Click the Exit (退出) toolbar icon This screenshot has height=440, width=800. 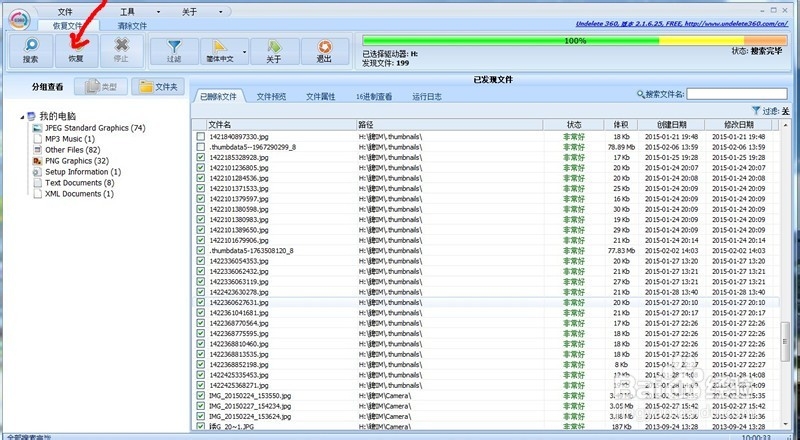point(324,51)
